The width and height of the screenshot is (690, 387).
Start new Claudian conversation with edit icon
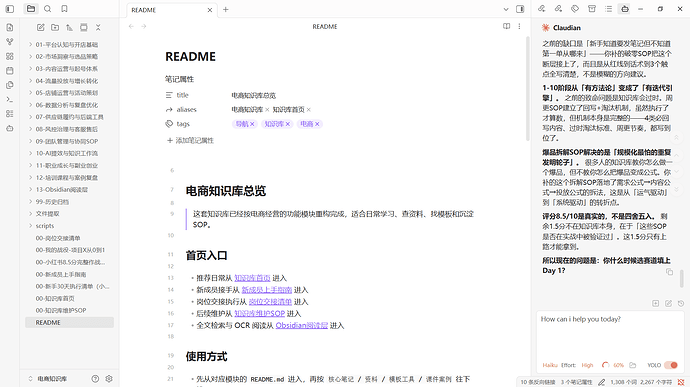(668, 303)
